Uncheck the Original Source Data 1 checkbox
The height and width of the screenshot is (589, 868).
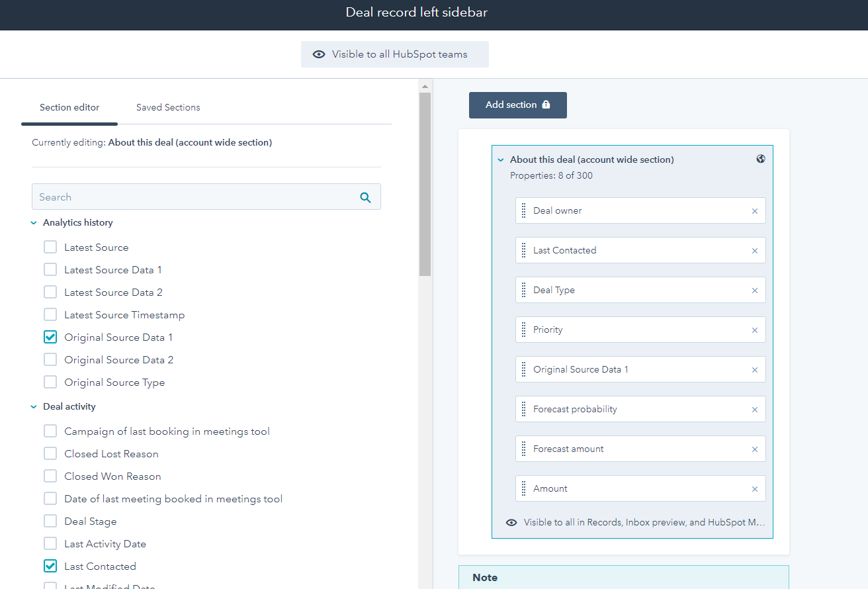pyautogui.click(x=50, y=338)
